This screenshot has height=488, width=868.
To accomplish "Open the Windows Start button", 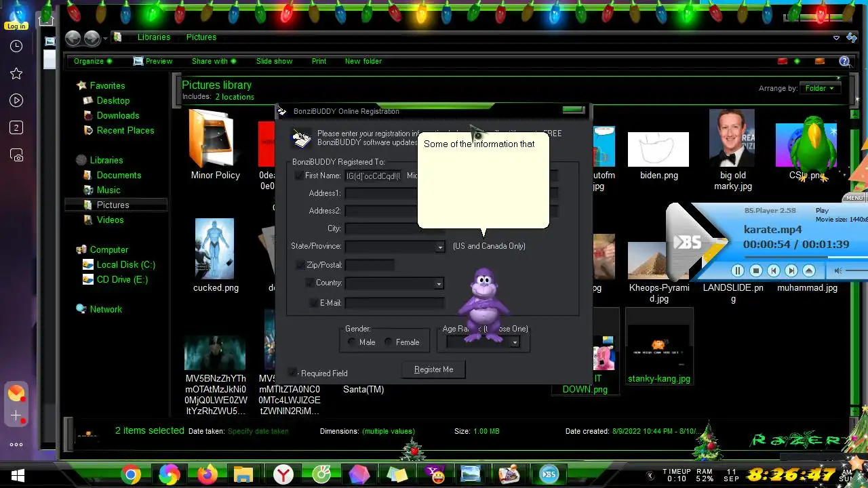I will [18, 474].
